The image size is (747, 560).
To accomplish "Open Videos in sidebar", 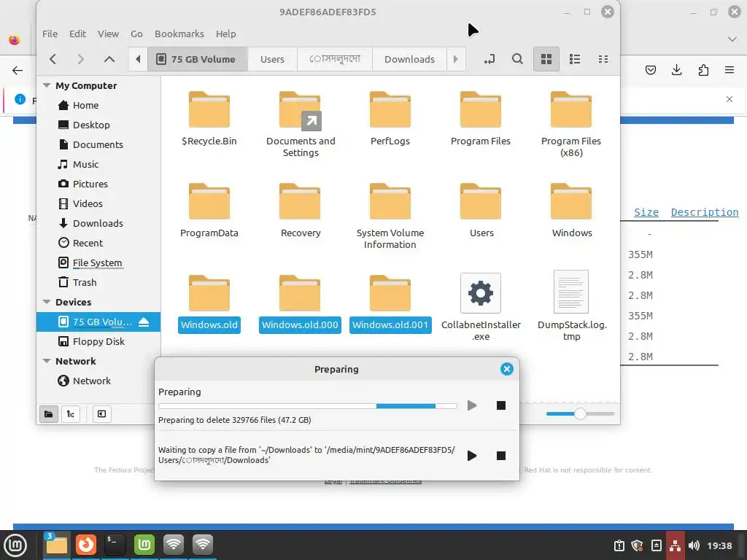I will click(x=98, y=203).
